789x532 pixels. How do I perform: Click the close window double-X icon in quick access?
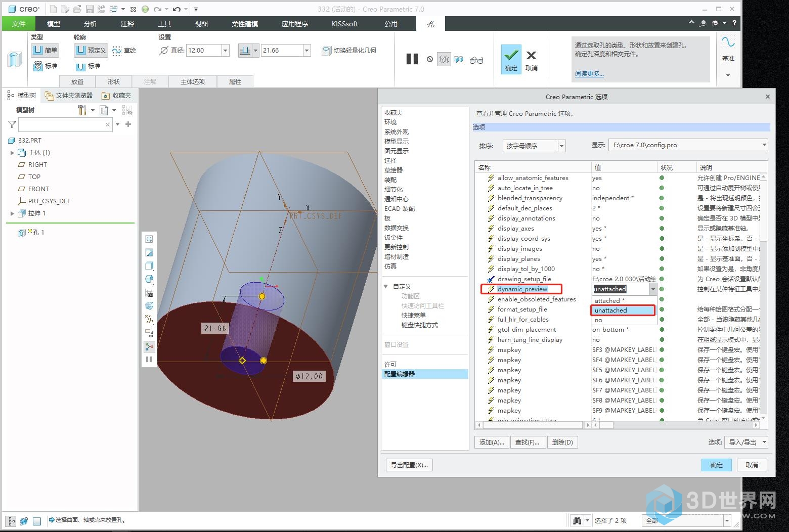(x=133, y=9)
